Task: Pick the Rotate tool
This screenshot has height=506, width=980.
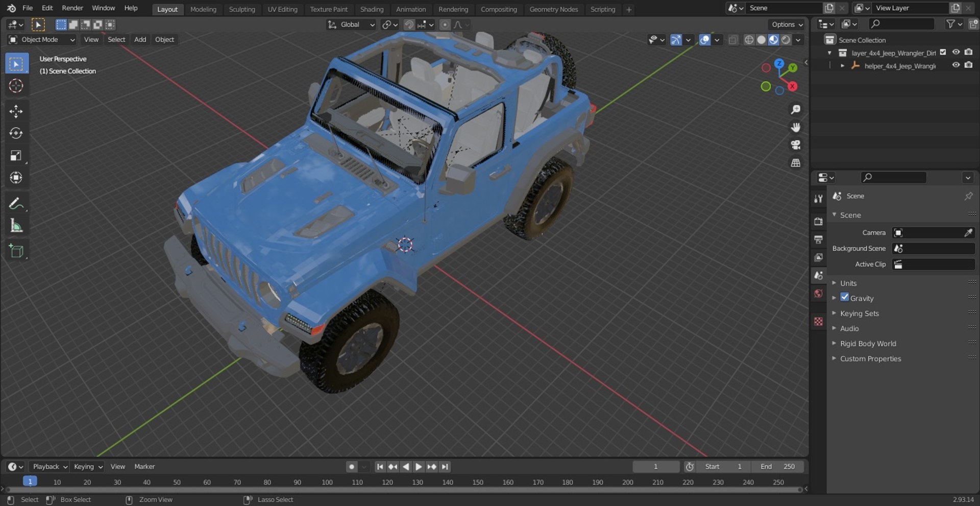Action: (16, 133)
